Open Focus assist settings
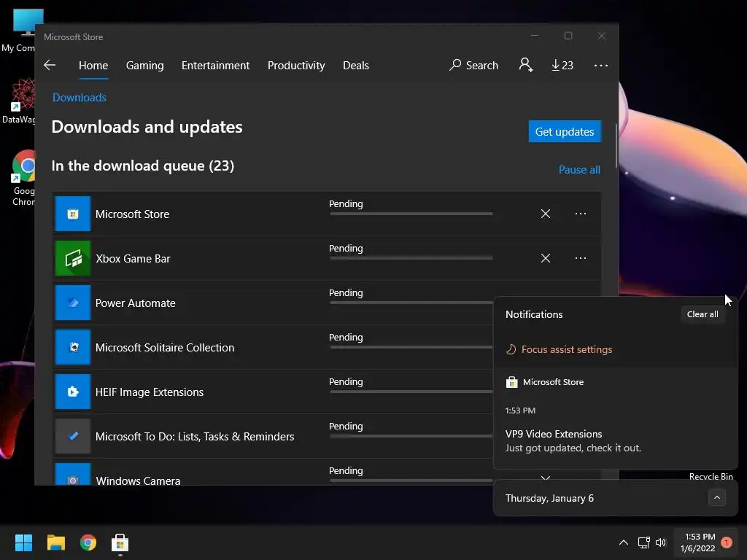The height and width of the screenshot is (560, 747). pos(559,349)
